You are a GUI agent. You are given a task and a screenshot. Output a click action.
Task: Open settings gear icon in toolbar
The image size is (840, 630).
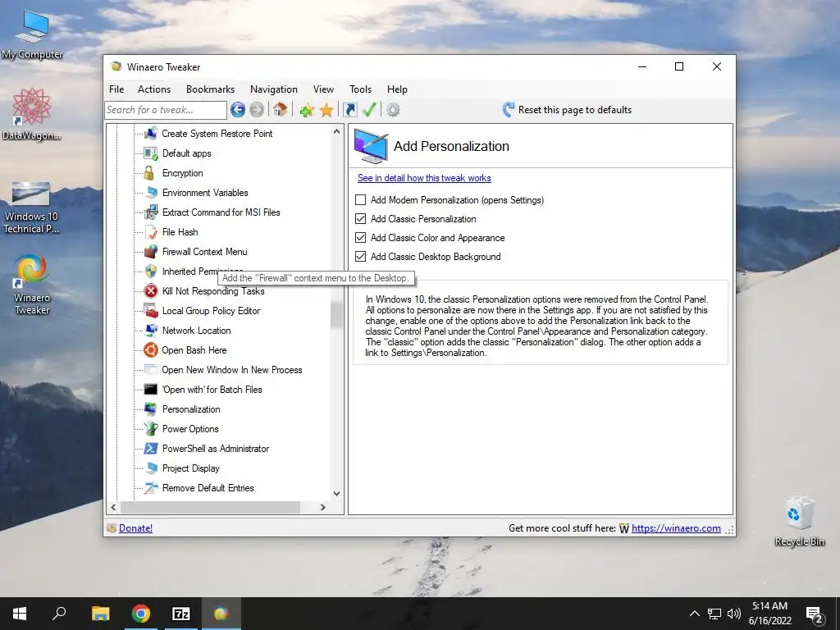click(393, 110)
